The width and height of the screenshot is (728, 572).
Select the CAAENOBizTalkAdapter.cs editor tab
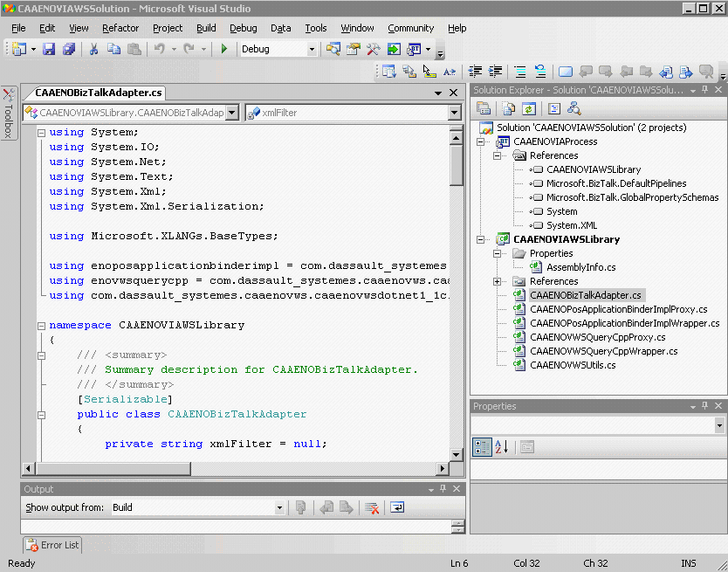(x=98, y=93)
